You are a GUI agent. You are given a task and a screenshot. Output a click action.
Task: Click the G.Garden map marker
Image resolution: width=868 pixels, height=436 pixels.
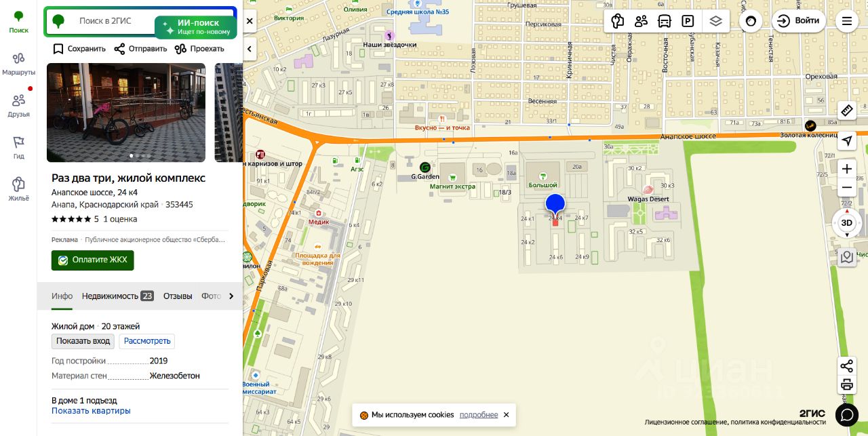pos(425,167)
